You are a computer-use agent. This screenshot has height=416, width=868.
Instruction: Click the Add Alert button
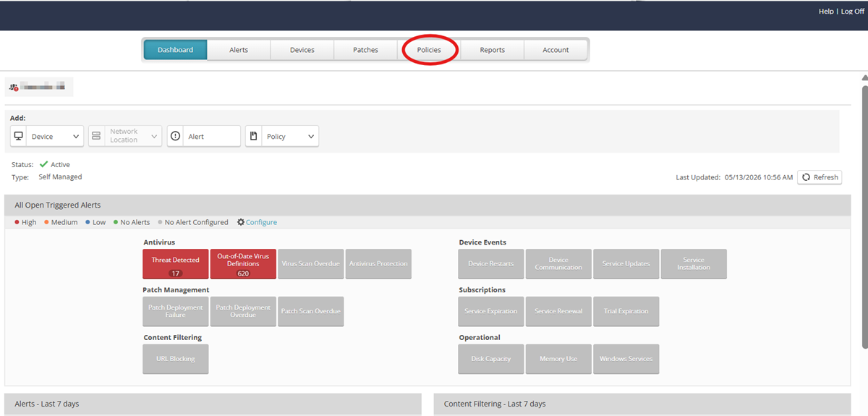tap(204, 136)
